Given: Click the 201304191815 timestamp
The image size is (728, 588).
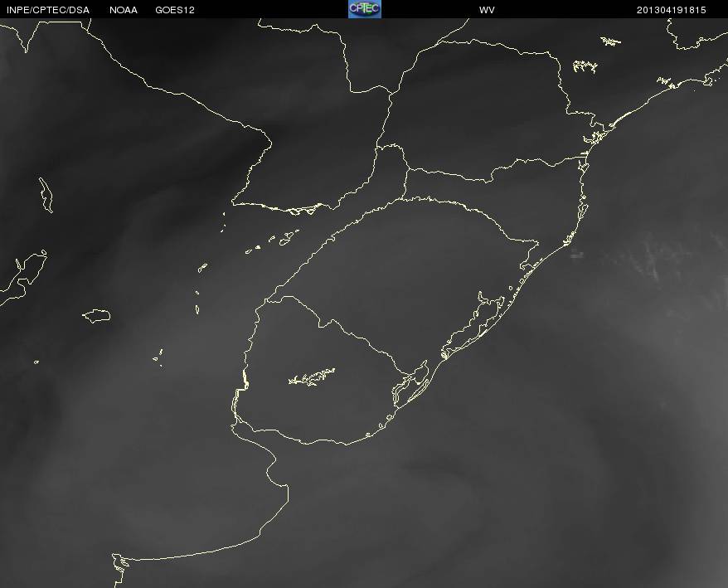Looking at the screenshot, I should pyautogui.click(x=671, y=10).
